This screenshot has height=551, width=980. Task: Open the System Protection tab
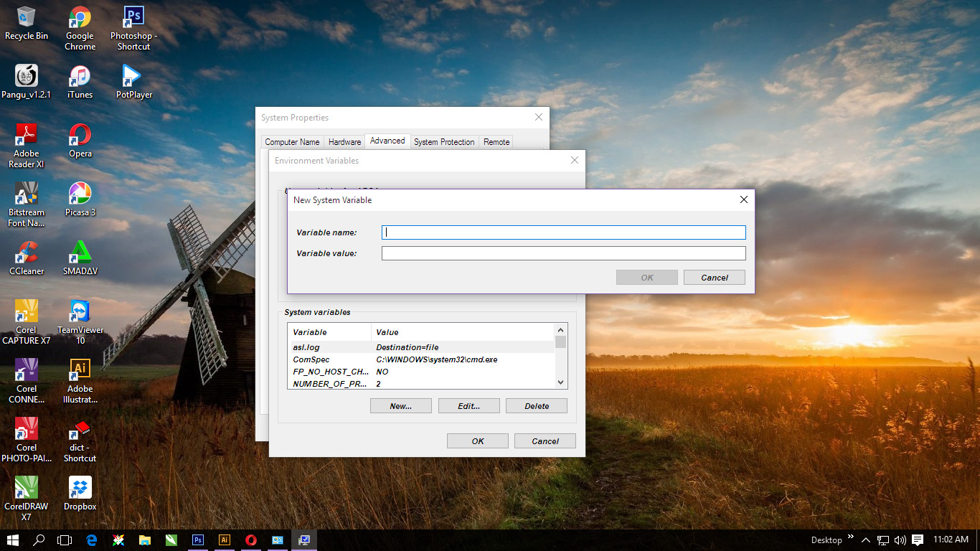click(444, 142)
